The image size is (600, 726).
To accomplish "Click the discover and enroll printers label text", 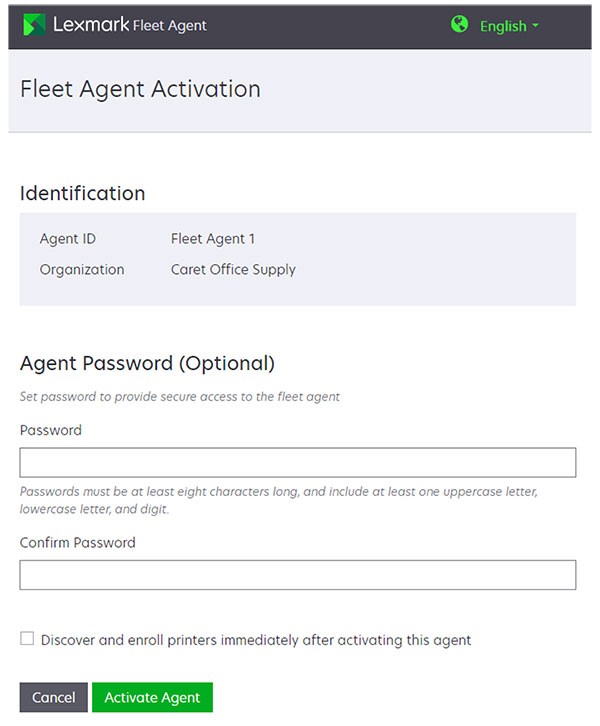I will pos(256,640).
